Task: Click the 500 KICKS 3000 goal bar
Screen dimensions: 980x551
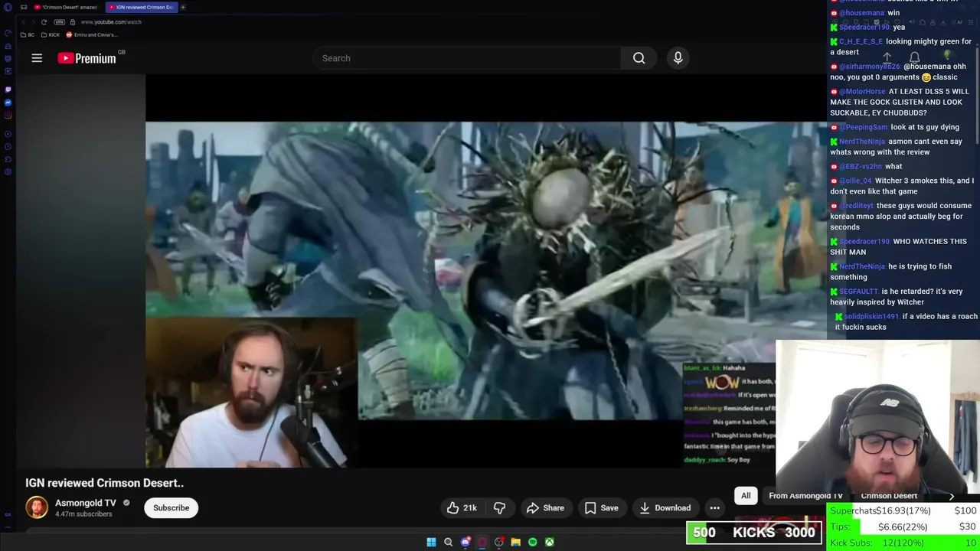Action: (754, 533)
